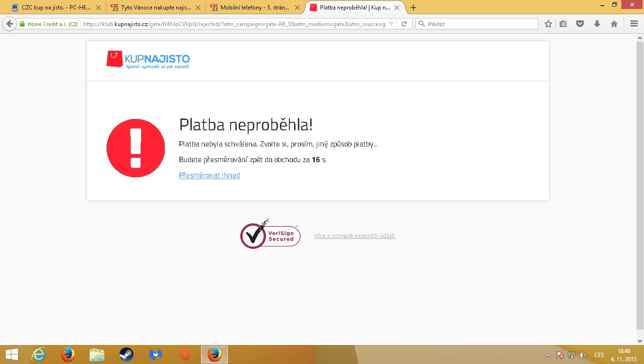Open the Firefox hamburger menu
This screenshot has height=364, width=644.
point(634,24)
